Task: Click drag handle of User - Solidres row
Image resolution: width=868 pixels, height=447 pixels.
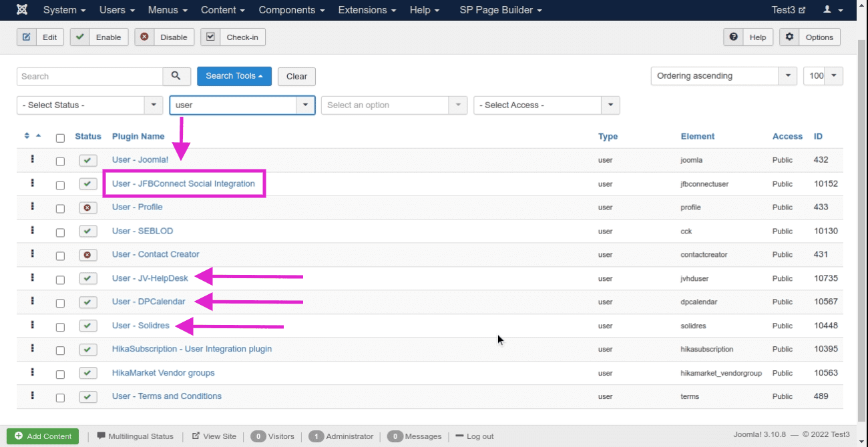Action: [x=32, y=325]
